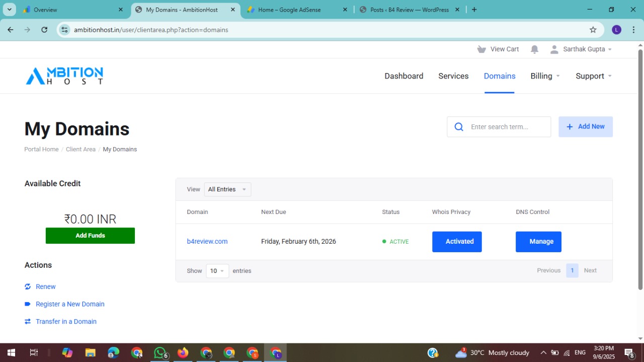Viewport: 644px width, 362px height.
Task: Open the Get Help question mark taskbar icon
Action: tap(433, 352)
